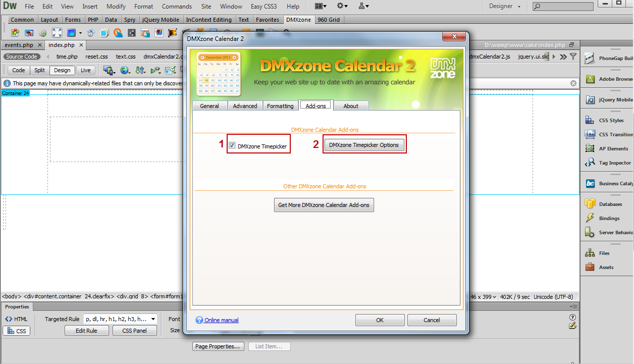Open the Extend Dreamweaver gear dropdown

pyautogui.click(x=343, y=6)
